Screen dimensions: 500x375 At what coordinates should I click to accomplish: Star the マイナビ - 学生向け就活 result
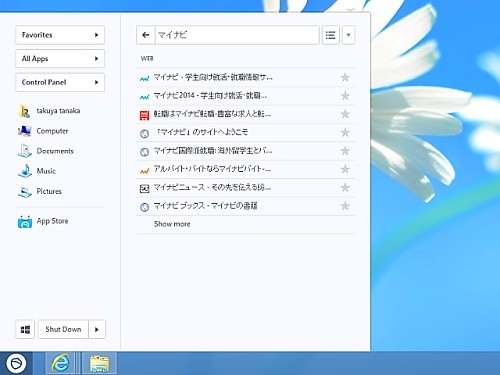click(x=345, y=78)
